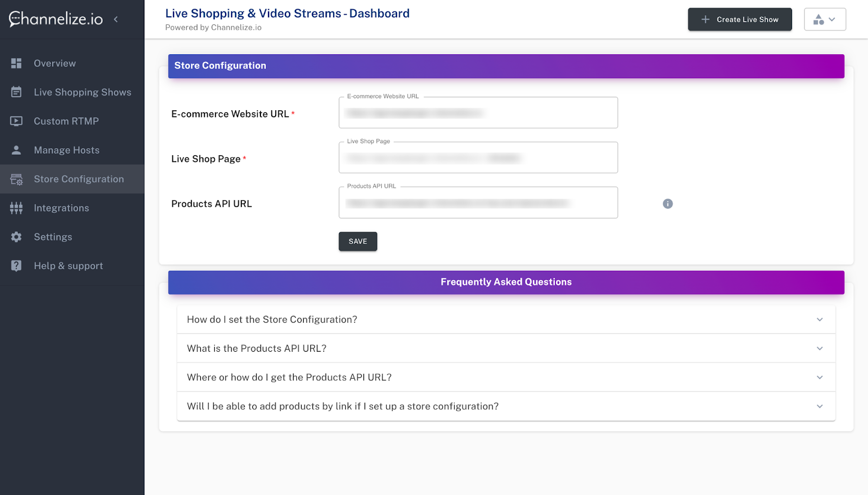Screen dimensions: 868x495
Task: Click the 'Live Shopping & Video Streams - Dashboard' title
Action: pos(287,14)
